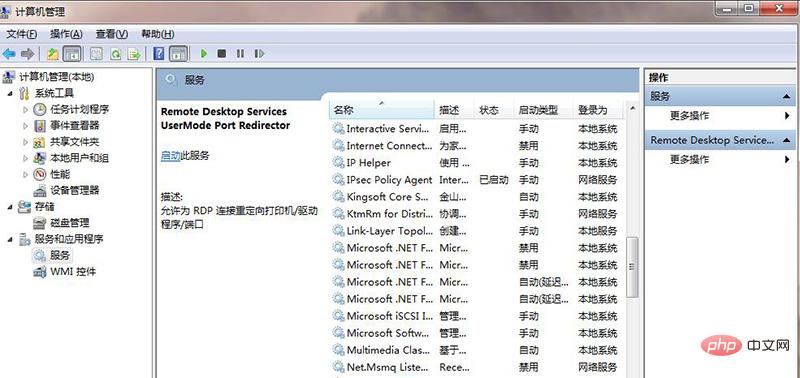Screen dimensions: 800x378
Task: Click gear icon of Multimedia Clas... row
Action: (x=338, y=350)
